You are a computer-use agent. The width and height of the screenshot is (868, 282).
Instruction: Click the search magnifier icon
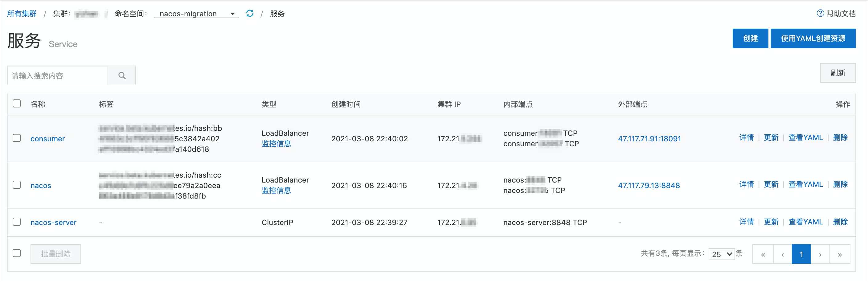point(122,76)
